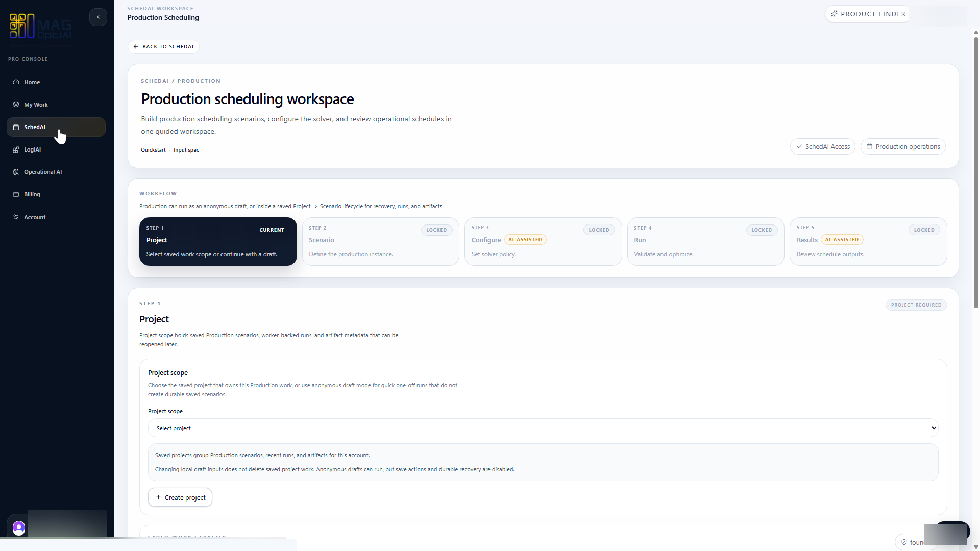Click the SchedAI Access badge
This screenshot has width=980, height=551.
[x=823, y=146]
